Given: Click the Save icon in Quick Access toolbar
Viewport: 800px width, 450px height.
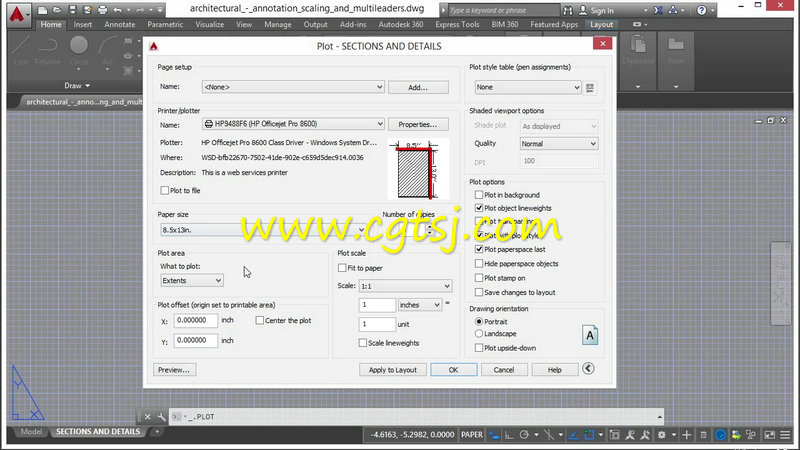Looking at the screenshot, I should 72,10.
